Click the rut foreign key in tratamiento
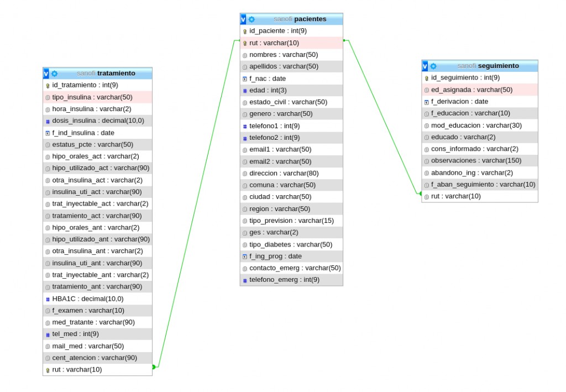This screenshot has width=566, height=392. click(x=77, y=370)
